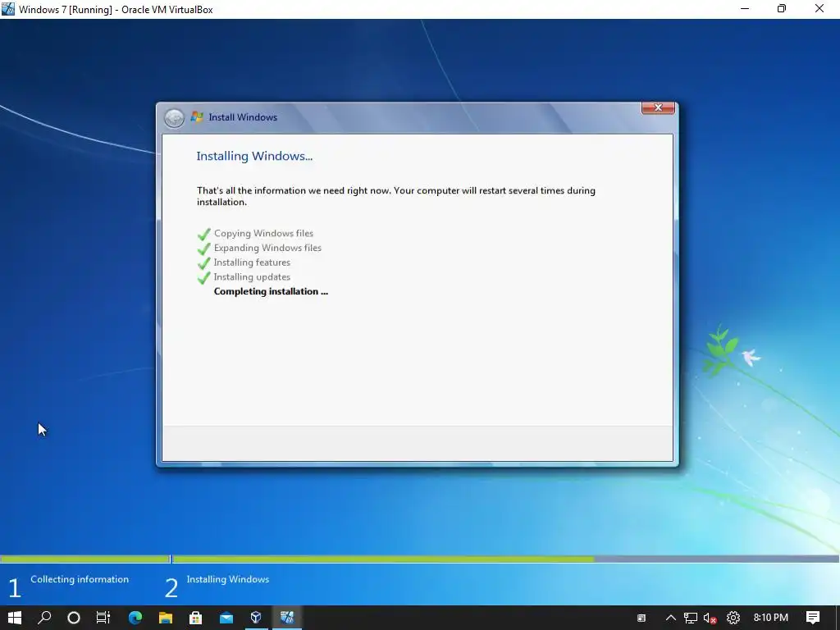The height and width of the screenshot is (630, 840).
Task: Open Cortana circle icon
Action: (x=74, y=618)
